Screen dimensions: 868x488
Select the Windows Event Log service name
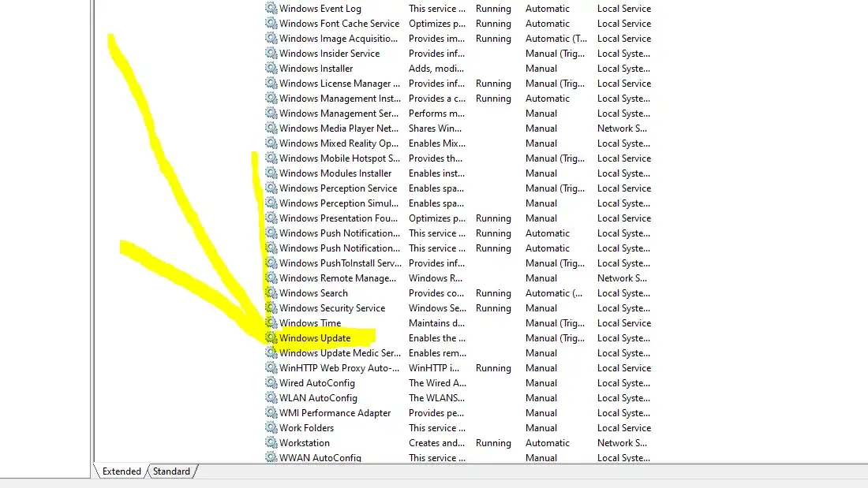click(320, 9)
